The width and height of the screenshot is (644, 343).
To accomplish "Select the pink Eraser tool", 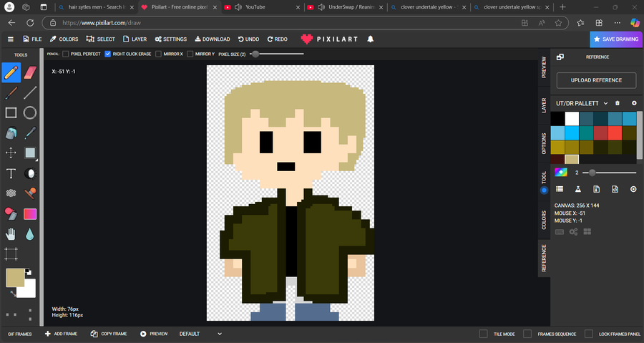I will [x=30, y=73].
